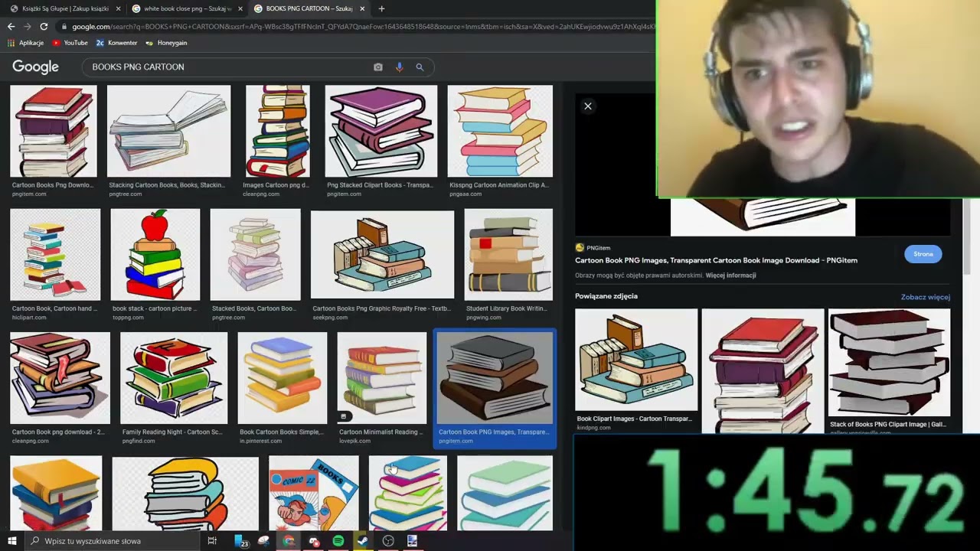Open the Stacking Cartoon Books open-book thumbnail
Image resolution: width=980 pixels, height=551 pixels.
(x=168, y=131)
